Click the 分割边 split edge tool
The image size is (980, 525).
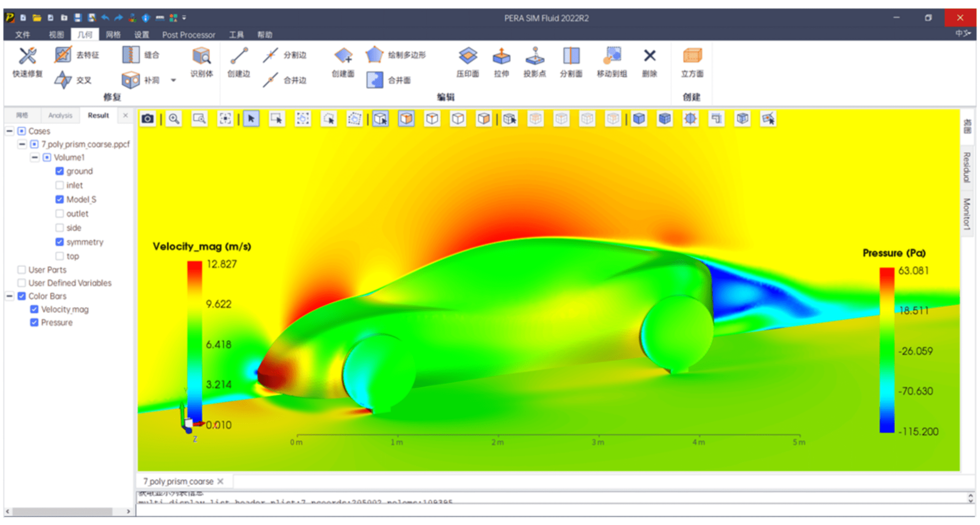[284, 55]
